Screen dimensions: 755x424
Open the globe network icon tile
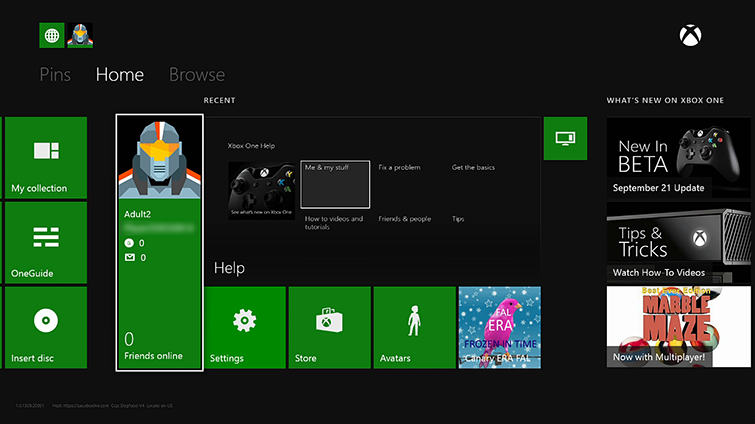pos(52,35)
